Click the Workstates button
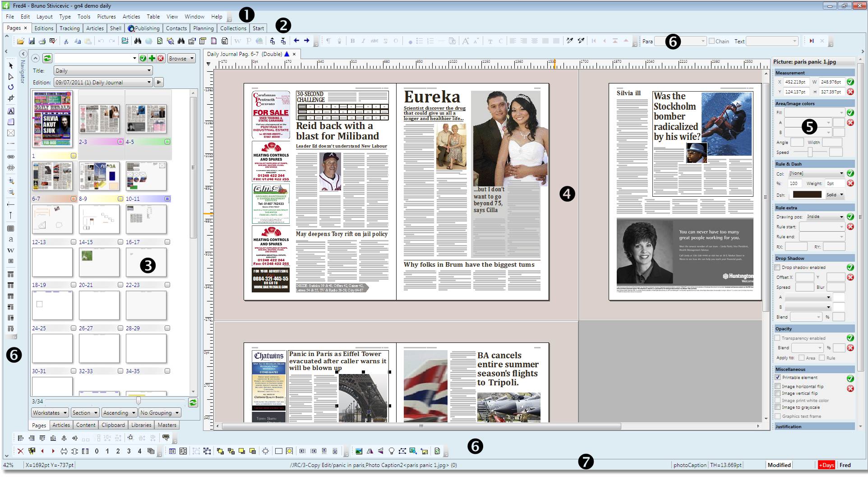The image size is (868, 481). coord(50,412)
